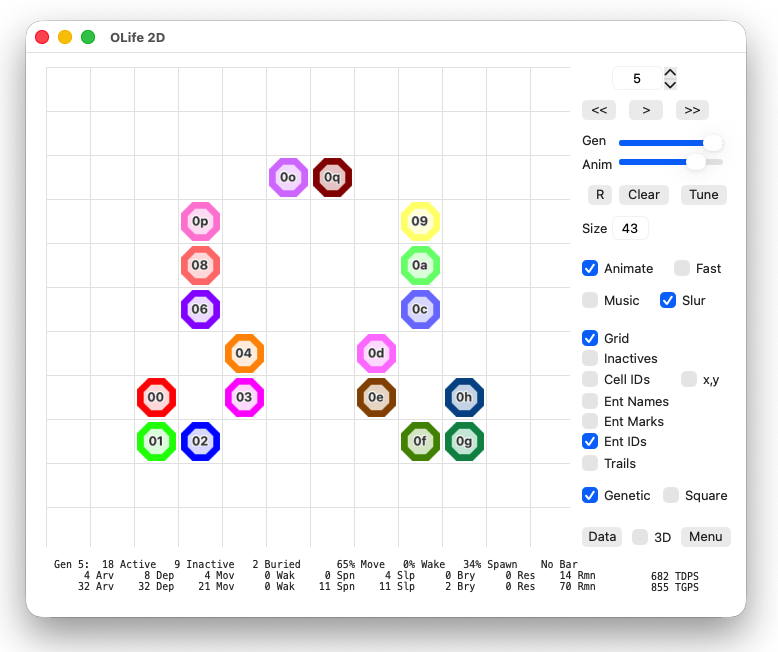
Task: Select the purple 06 entity
Action: [200, 309]
